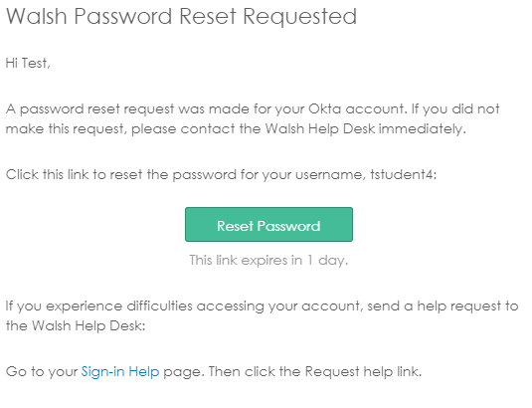
Task: Click 'If you did not' phrase
Action: 455,108
